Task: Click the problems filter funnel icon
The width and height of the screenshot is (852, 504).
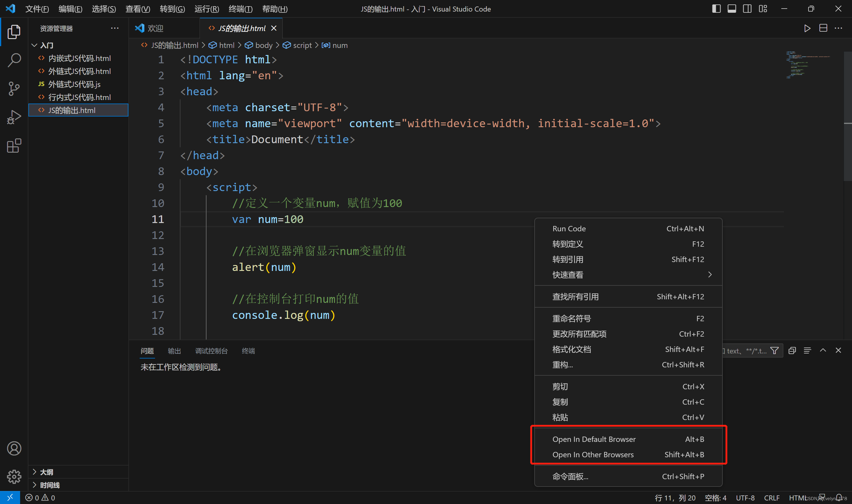Action: (774, 350)
